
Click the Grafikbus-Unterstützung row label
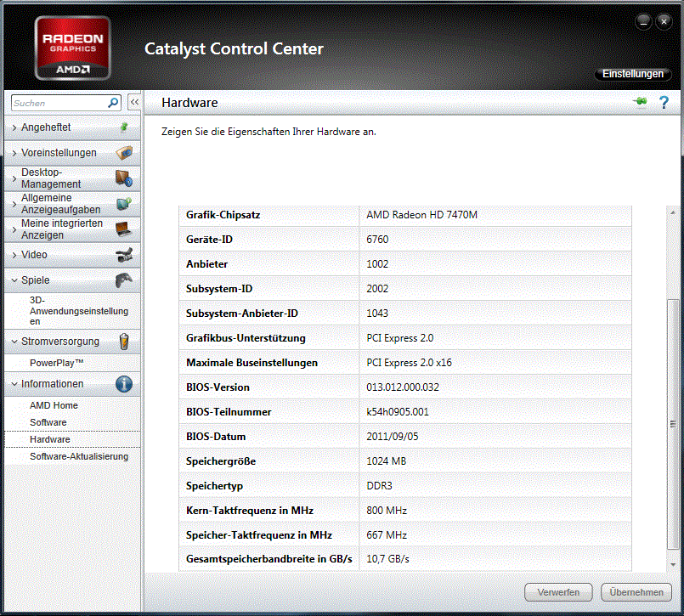(246, 337)
